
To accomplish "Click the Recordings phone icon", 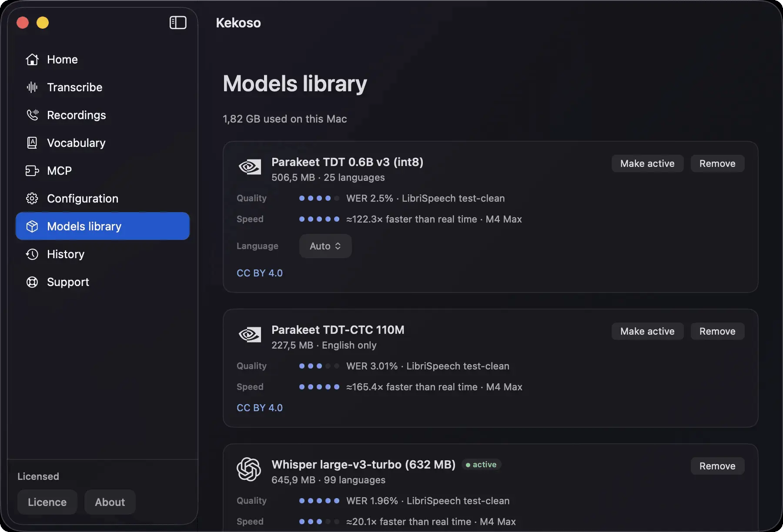I will (x=32, y=115).
